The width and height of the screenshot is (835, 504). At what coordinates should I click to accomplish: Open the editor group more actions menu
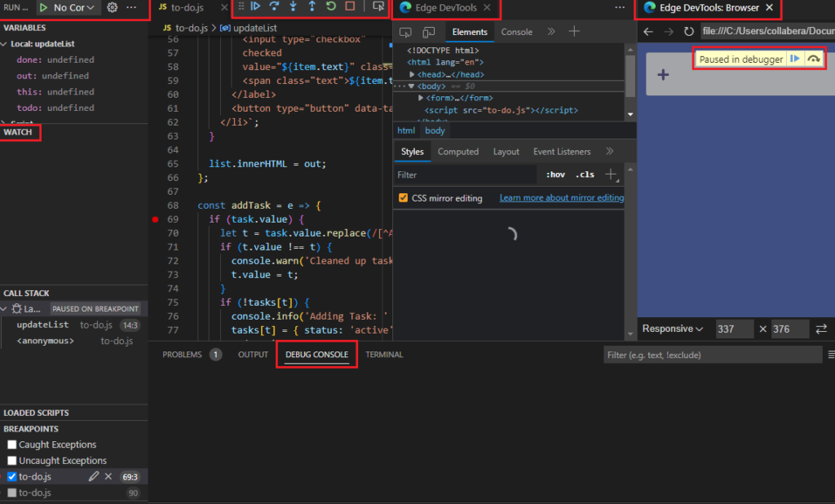[620, 7]
